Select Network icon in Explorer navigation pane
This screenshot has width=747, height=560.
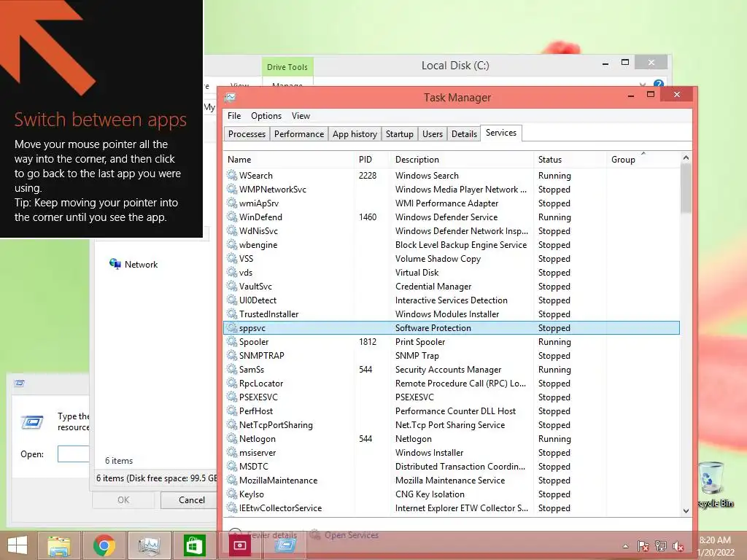click(x=115, y=264)
